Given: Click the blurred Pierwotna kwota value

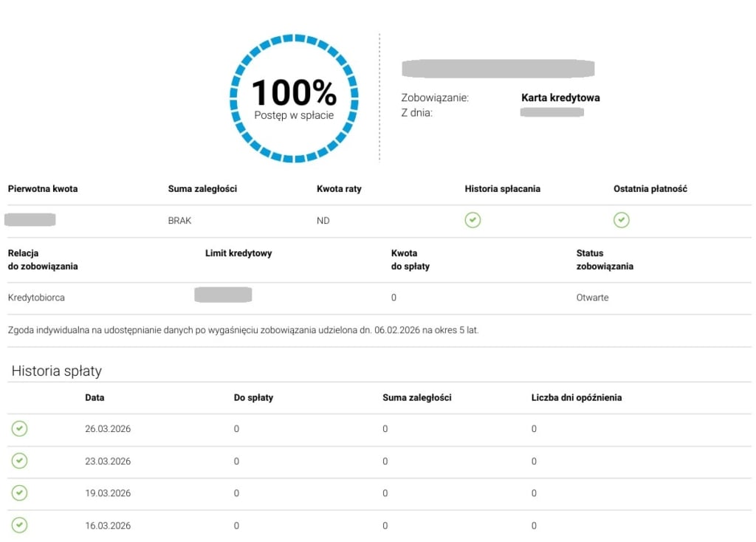Looking at the screenshot, I should (31, 220).
